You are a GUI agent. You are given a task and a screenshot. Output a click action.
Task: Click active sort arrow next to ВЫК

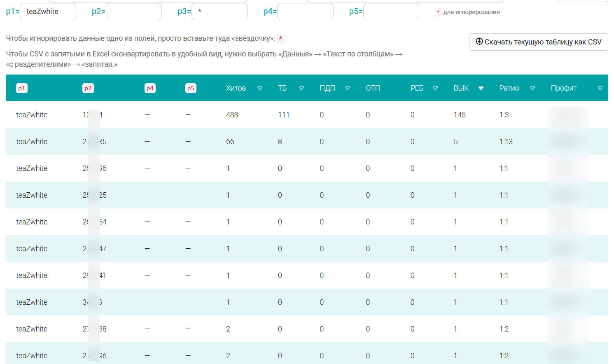481,88
